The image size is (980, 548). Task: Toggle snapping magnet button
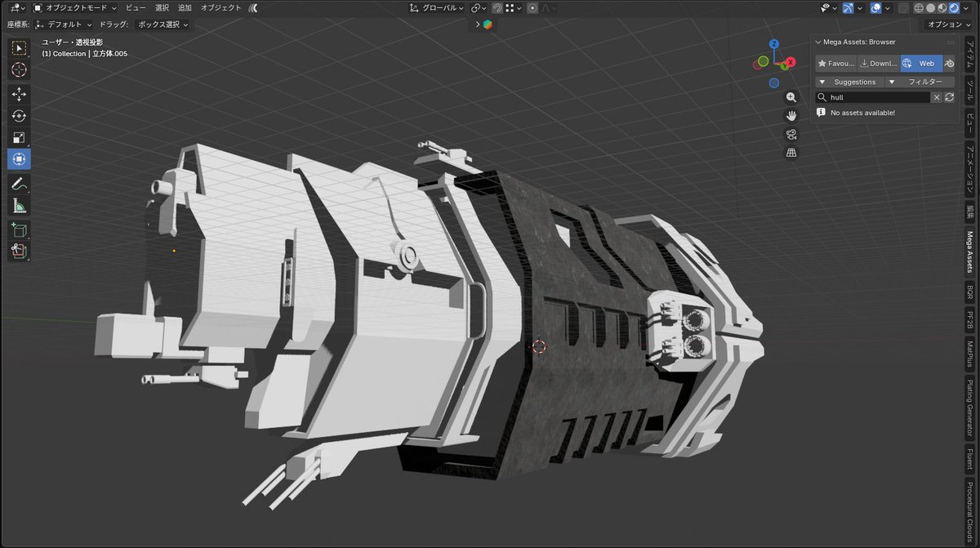click(497, 7)
